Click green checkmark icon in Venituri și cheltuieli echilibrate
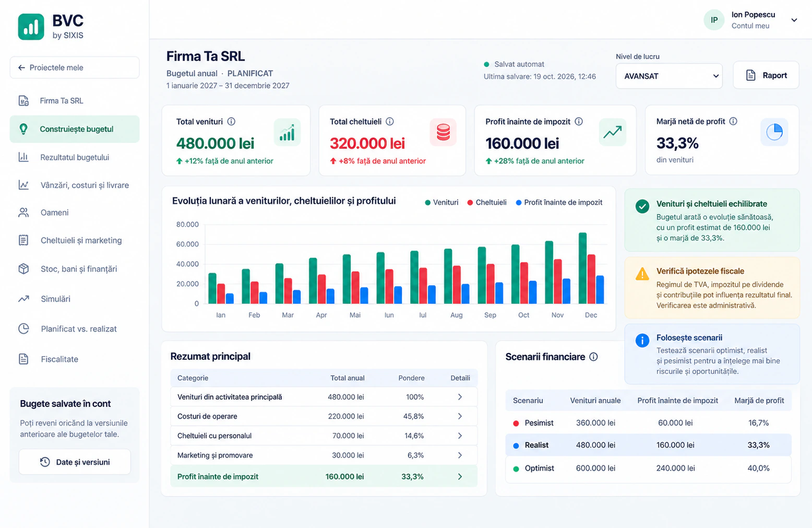Viewport: 812px width, 528px height. point(642,206)
